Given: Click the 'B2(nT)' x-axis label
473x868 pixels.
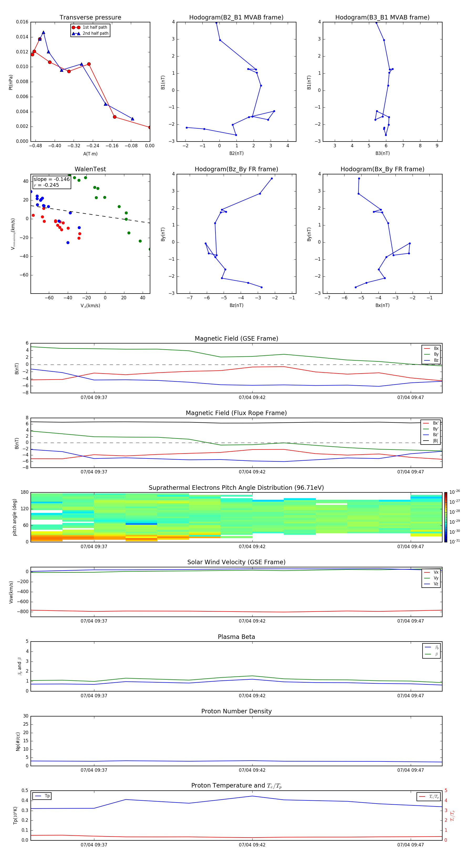Looking at the screenshot, I should coord(236,153).
